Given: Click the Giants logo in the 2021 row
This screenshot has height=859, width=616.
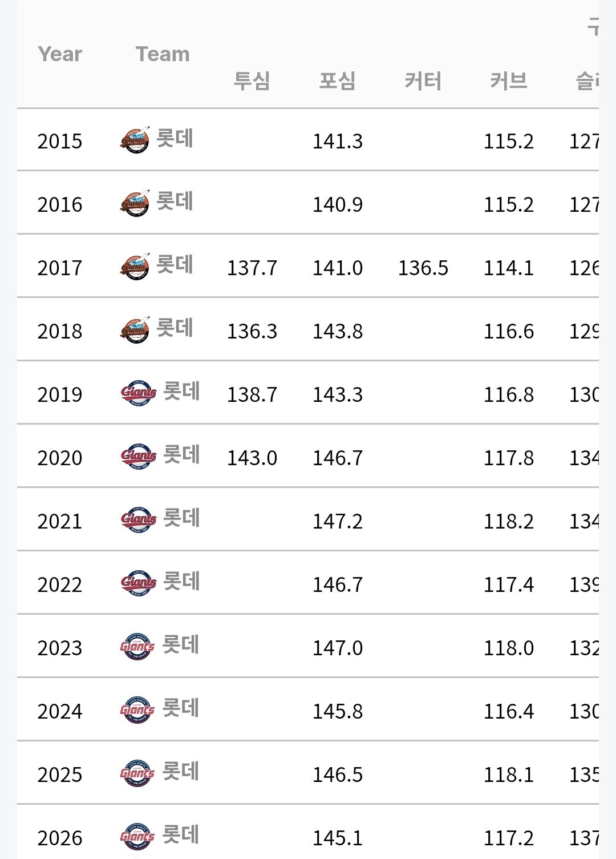Looking at the screenshot, I should click(x=138, y=520).
